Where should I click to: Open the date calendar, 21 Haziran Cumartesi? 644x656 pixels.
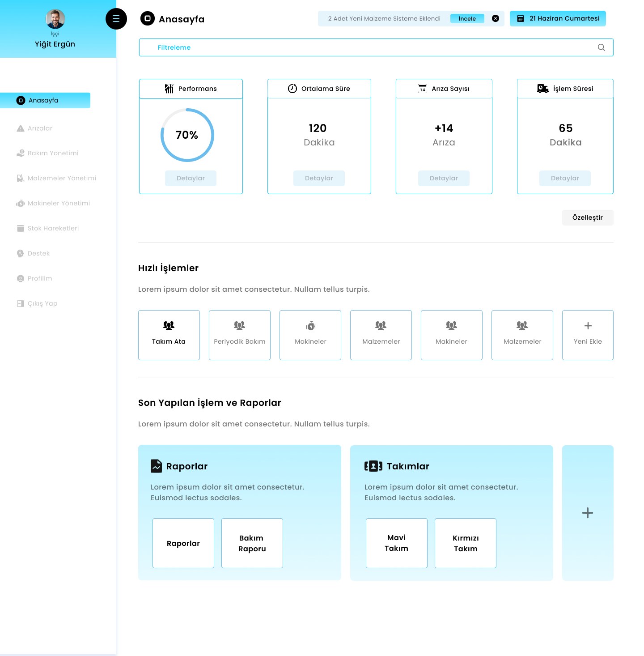558,18
